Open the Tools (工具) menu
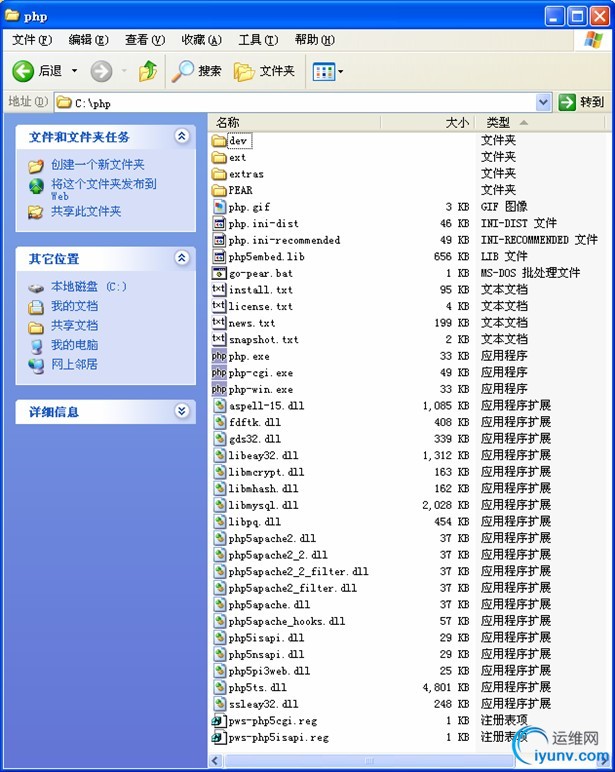This screenshot has width=615, height=772. [258, 40]
